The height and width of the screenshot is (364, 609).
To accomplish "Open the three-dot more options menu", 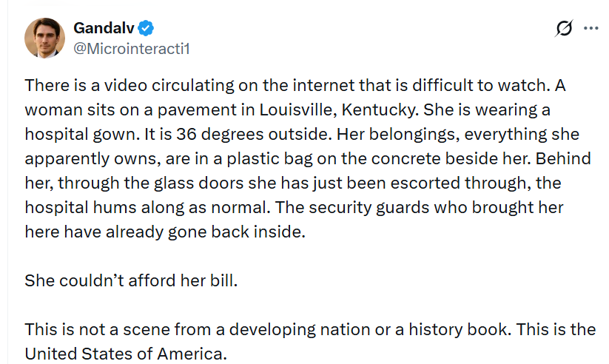I will pyautogui.click(x=591, y=28).
